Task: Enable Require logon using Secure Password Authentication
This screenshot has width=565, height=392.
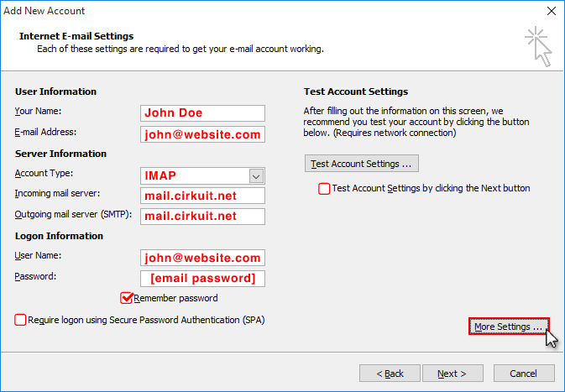Action: 20,320
